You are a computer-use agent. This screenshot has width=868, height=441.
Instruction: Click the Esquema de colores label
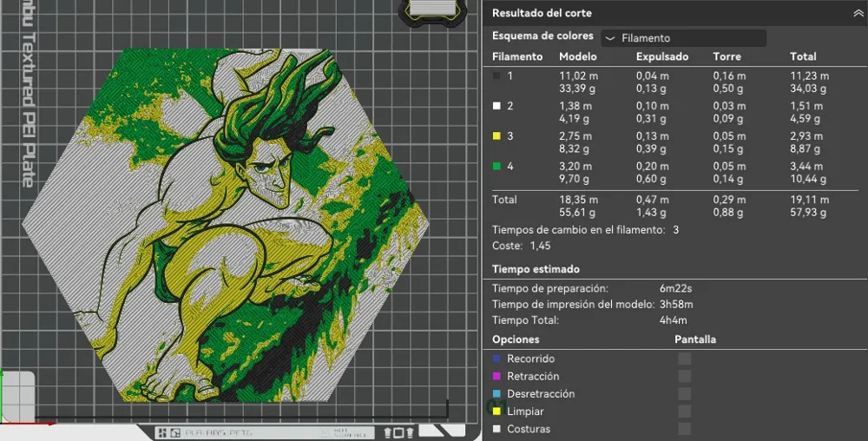[542, 36]
